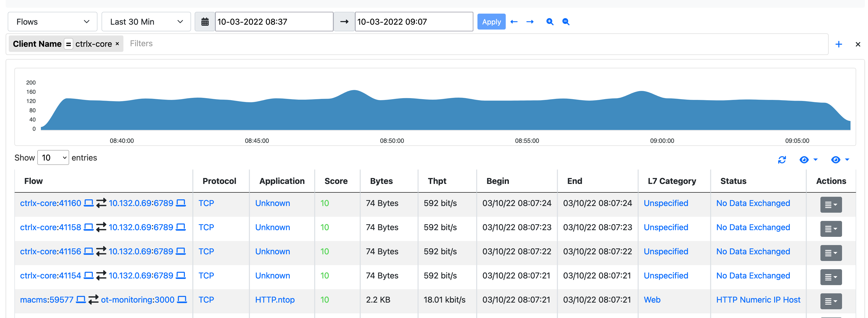Image resolution: width=868 pixels, height=318 pixels.
Task: Click the left arrow to shift time back
Action: point(514,22)
